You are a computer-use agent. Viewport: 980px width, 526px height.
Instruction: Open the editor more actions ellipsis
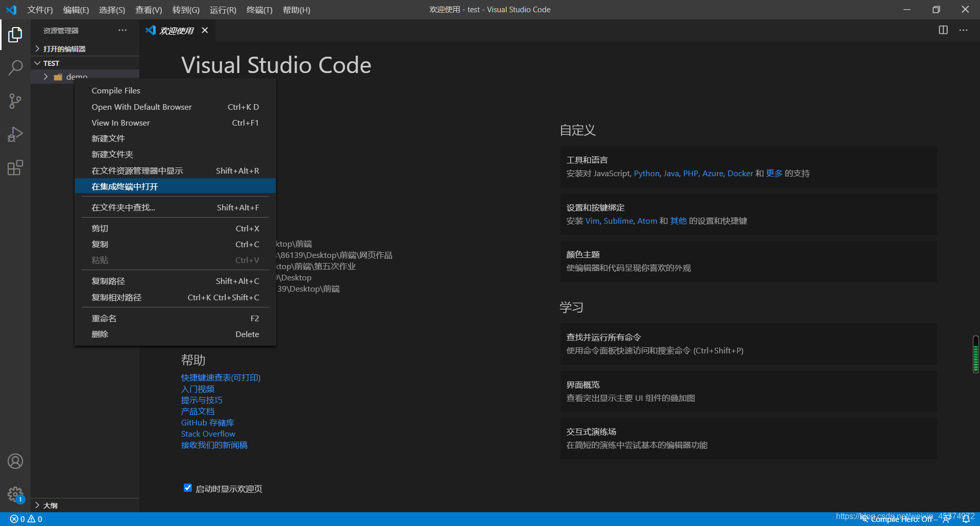point(963,30)
